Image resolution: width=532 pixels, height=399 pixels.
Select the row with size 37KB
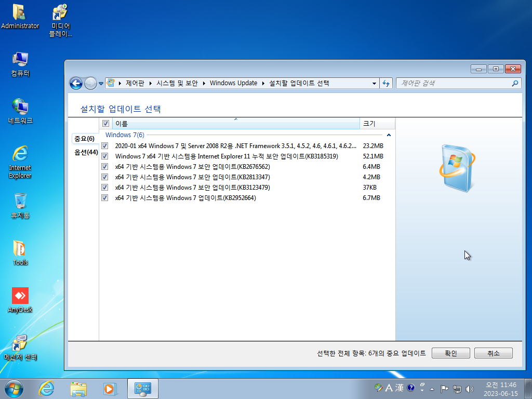[x=247, y=187]
